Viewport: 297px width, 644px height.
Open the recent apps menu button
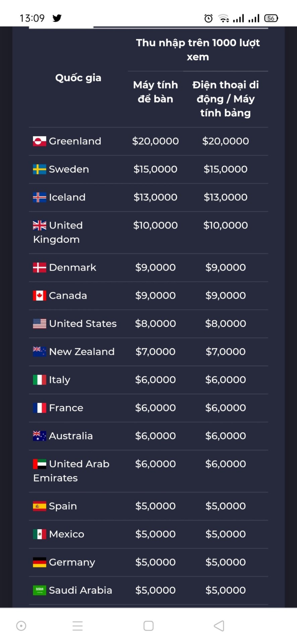click(77, 626)
